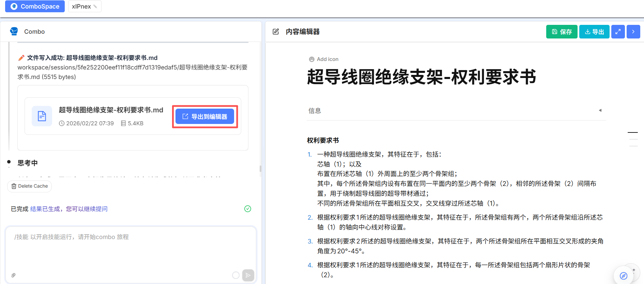
Task: Click the Combo robot logo in chat header
Action: tap(14, 31)
